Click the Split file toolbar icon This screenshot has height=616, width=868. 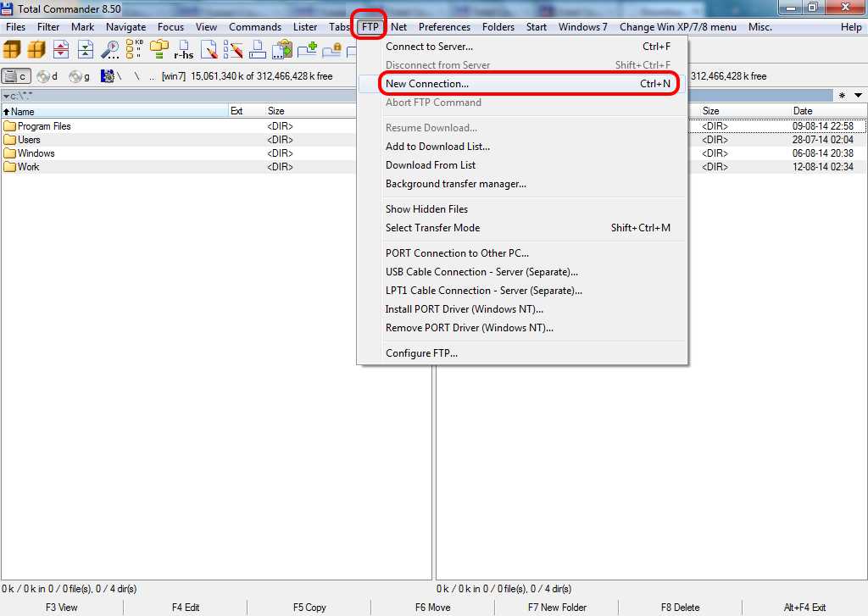[x=61, y=50]
